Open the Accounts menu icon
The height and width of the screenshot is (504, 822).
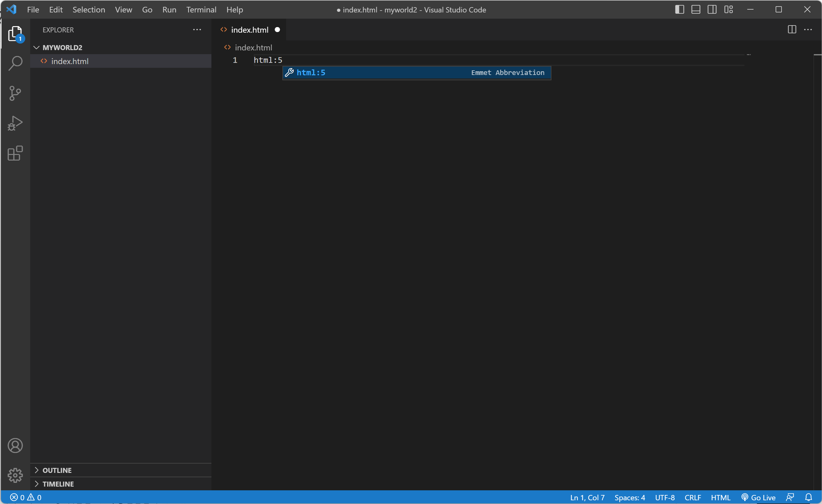pyautogui.click(x=15, y=445)
